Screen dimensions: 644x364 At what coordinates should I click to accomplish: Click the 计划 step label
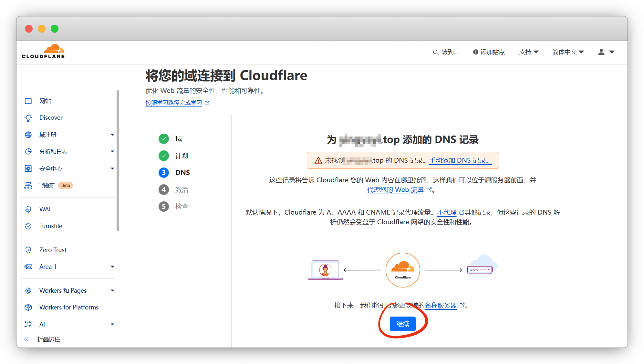tap(182, 156)
